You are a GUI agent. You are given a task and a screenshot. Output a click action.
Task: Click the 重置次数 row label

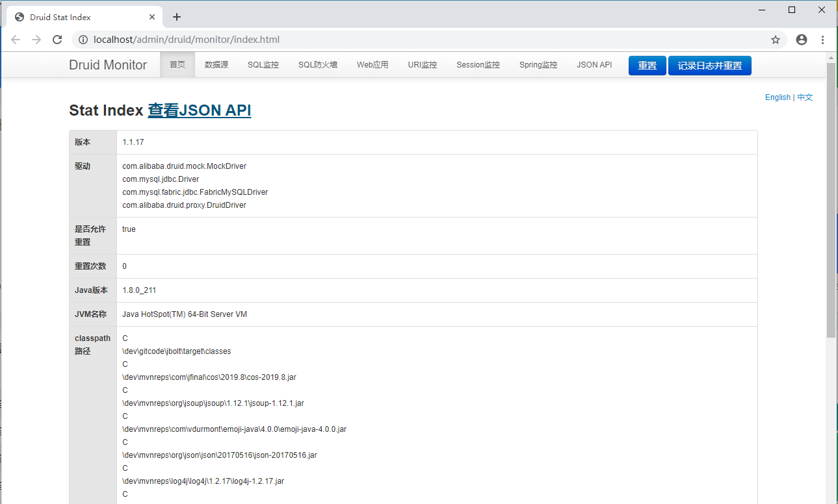91,266
